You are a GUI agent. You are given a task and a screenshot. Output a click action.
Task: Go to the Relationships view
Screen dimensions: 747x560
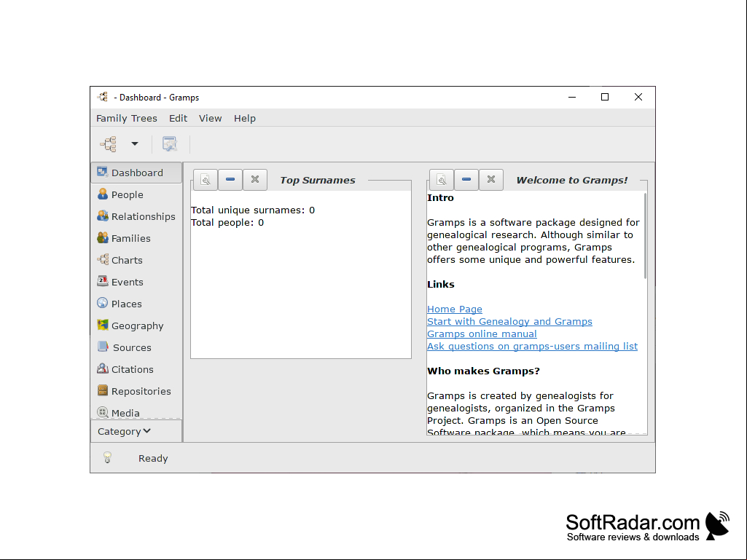(x=136, y=216)
